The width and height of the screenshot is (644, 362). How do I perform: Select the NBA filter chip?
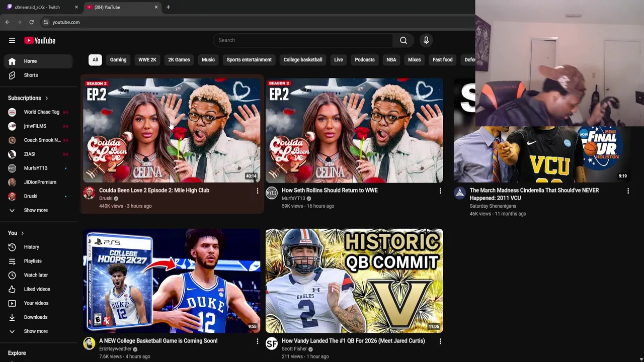click(x=391, y=60)
